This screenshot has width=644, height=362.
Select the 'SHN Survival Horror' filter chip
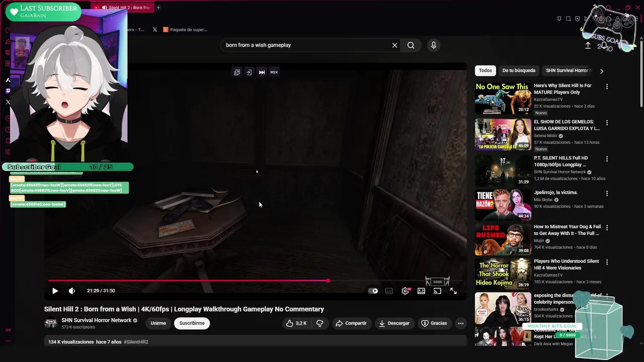[569, 71]
